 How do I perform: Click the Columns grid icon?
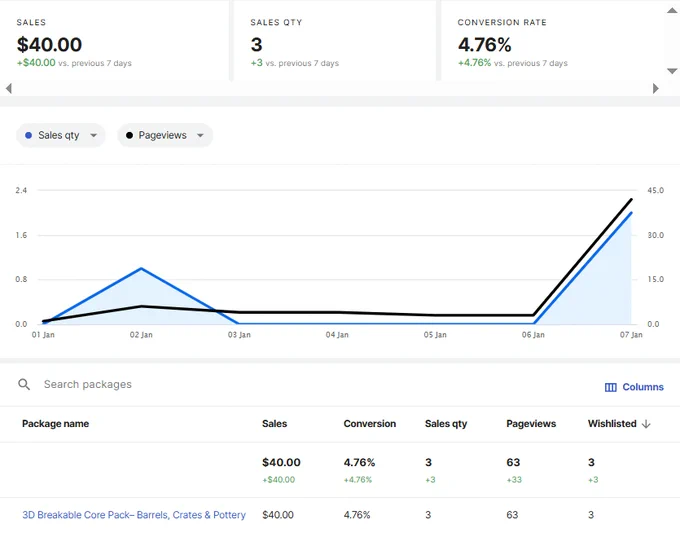pos(611,387)
